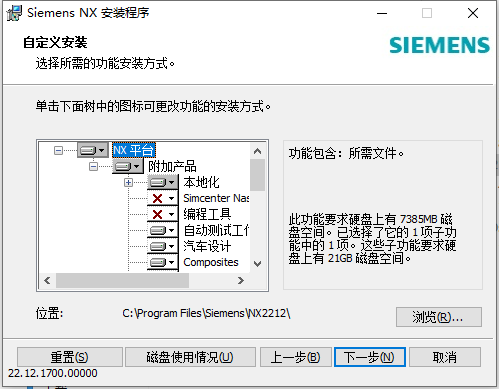Select the 编程工具 tree item
The width and height of the screenshot is (499, 389).
pyautogui.click(x=207, y=214)
